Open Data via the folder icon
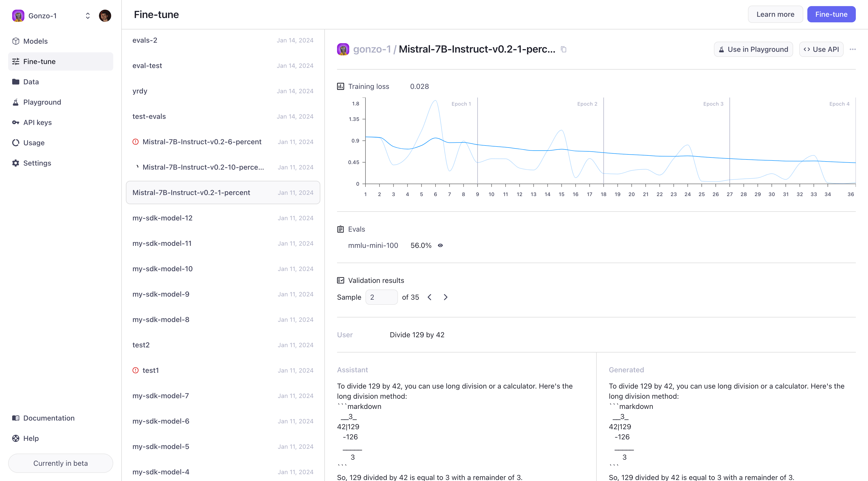The image size is (868, 481). click(16, 82)
